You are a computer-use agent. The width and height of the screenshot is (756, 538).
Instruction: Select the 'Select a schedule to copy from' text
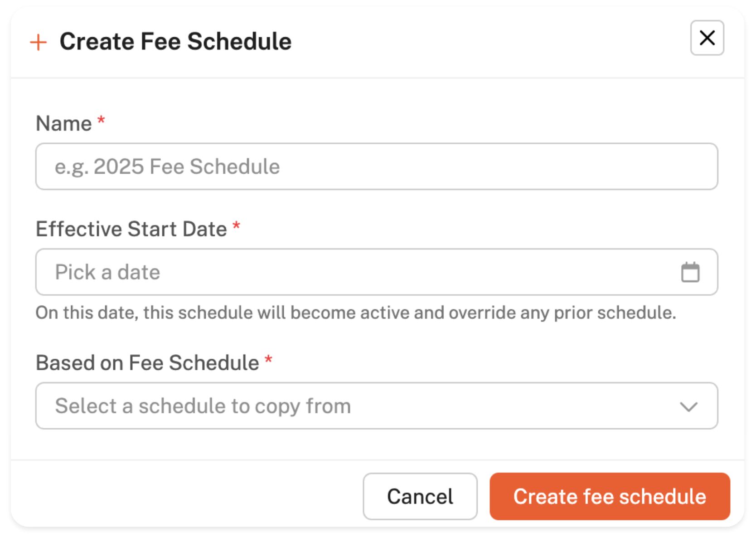point(203,406)
